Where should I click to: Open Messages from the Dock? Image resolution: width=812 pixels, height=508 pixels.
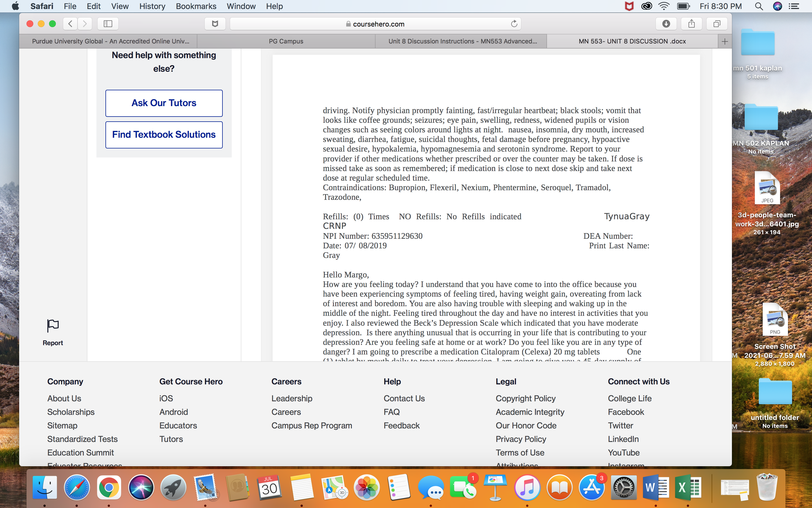point(431,487)
